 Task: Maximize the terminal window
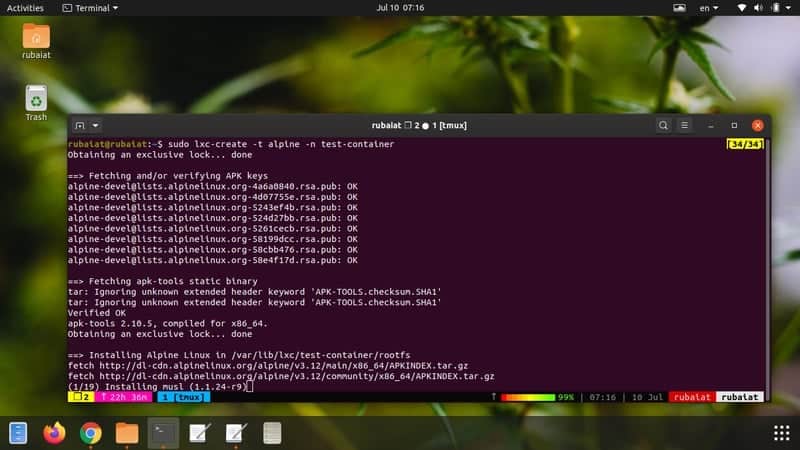click(734, 126)
